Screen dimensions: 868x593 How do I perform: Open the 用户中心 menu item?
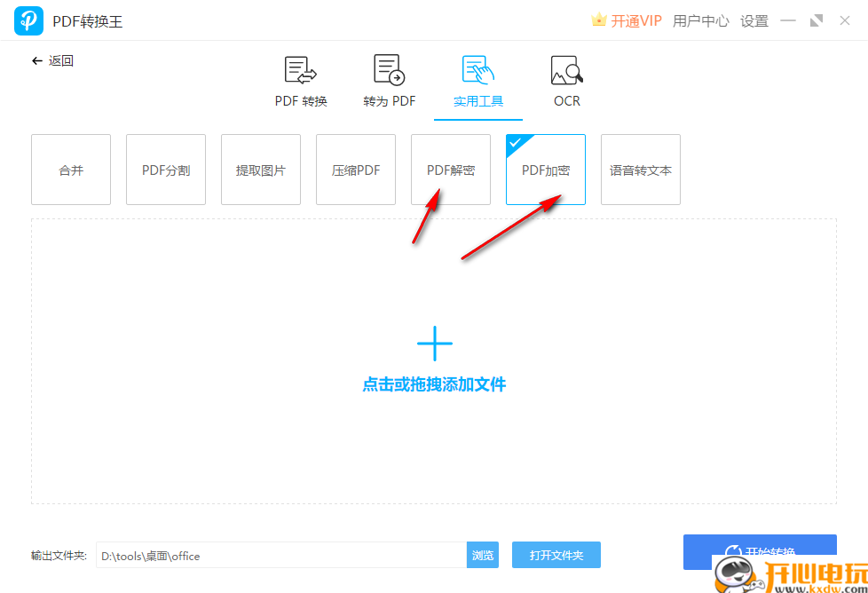click(x=700, y=20)
